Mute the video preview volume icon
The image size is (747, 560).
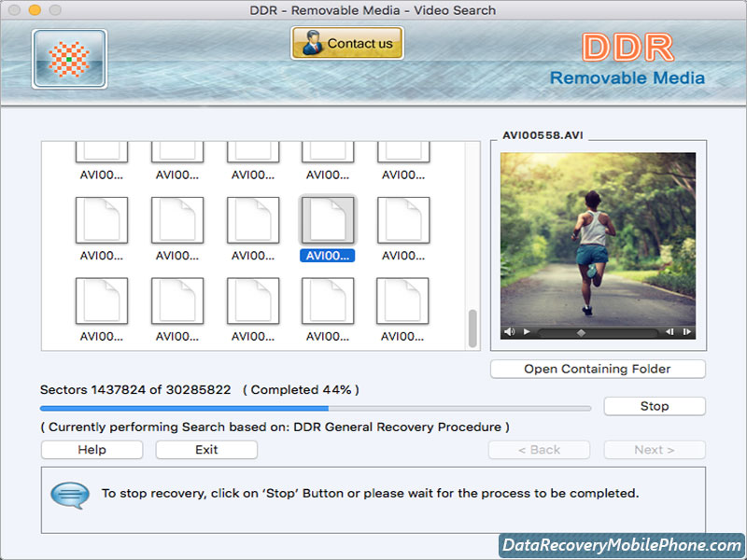tap(509, 331)
